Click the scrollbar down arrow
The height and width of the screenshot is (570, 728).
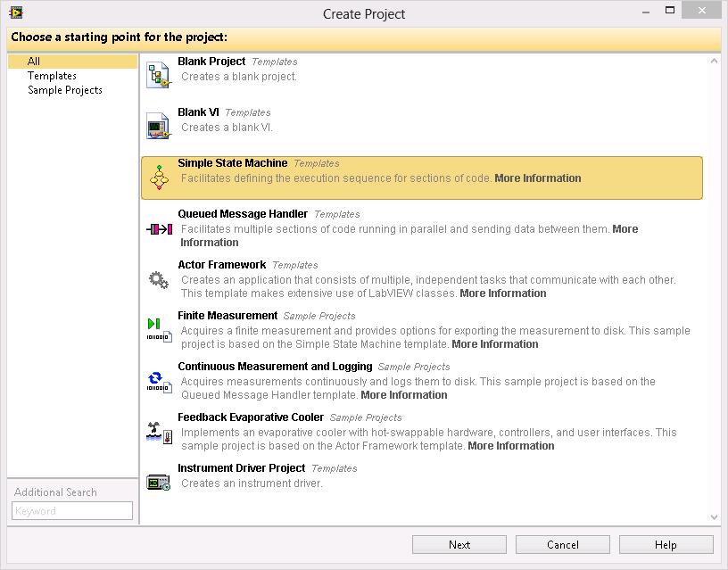pyautogui.click(x=714, y=516)
